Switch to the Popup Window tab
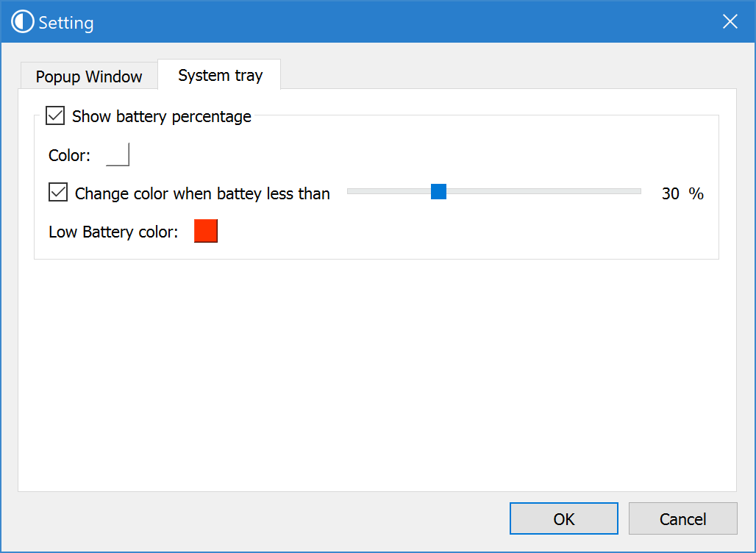The height and width of the screenshot is (553, 756). (89, 76)
